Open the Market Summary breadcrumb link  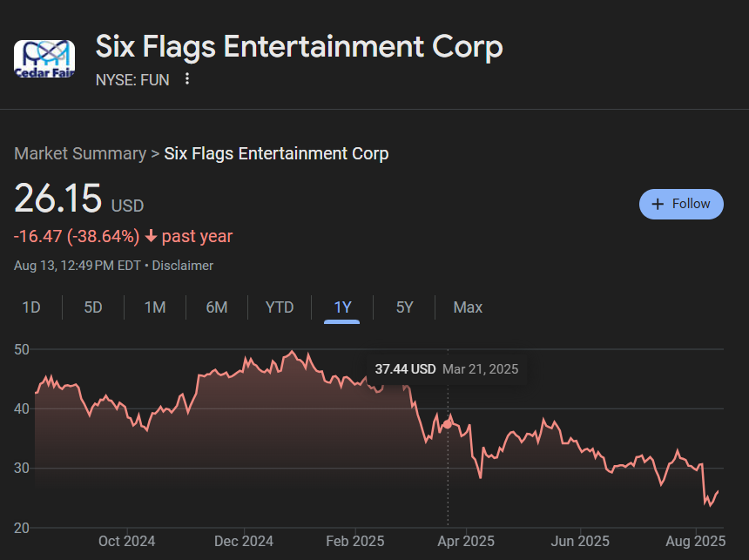pos(80,154)
